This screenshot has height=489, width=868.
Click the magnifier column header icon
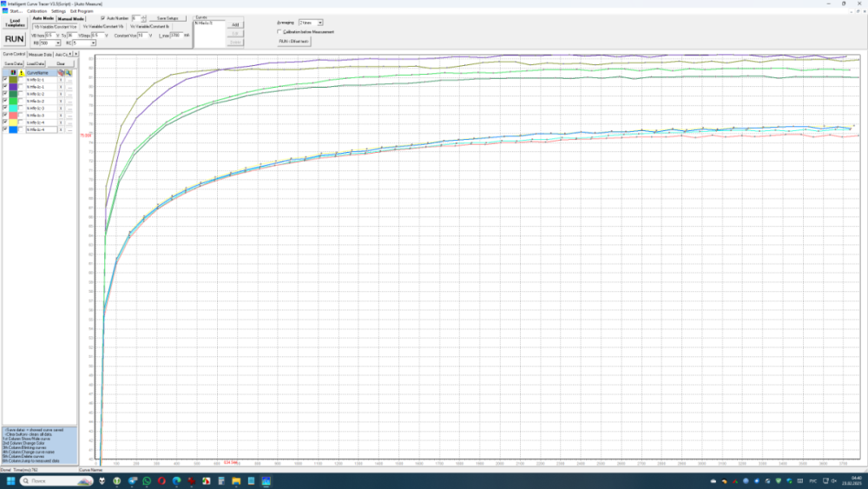click(x=69, y=73)
